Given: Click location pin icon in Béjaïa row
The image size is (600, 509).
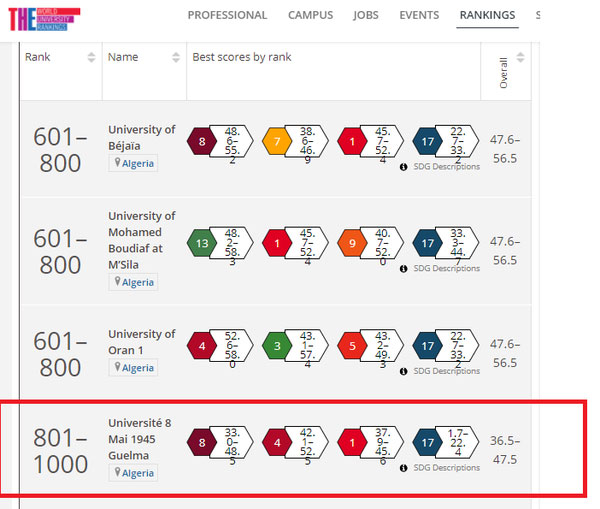Looking at the screenshot, I should coord(118,163).
